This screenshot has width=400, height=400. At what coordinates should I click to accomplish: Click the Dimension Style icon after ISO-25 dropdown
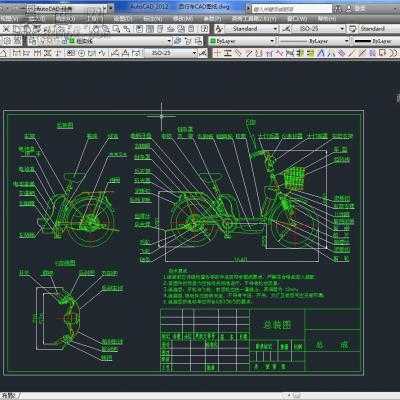[202, 53]
